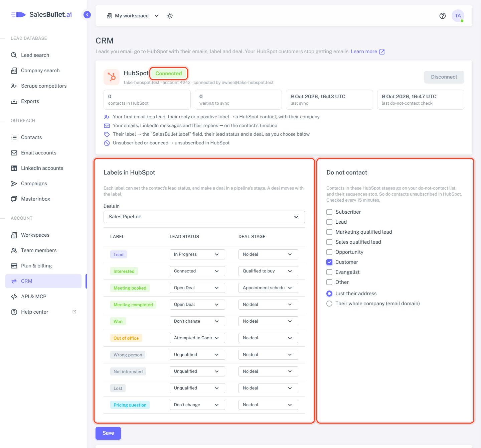This screenshot has height=448, width=481.
Task: Click the Won label tag
Action: point(118,321)
